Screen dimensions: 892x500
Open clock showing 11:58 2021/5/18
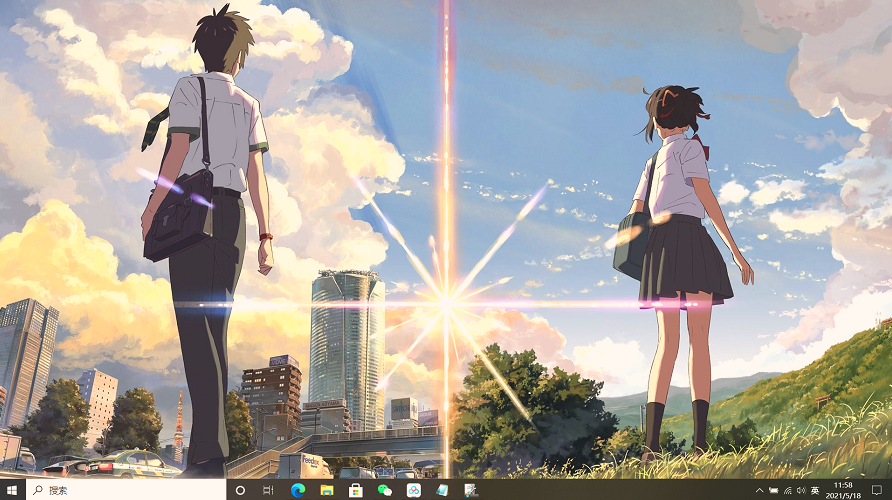click(843, 490)
